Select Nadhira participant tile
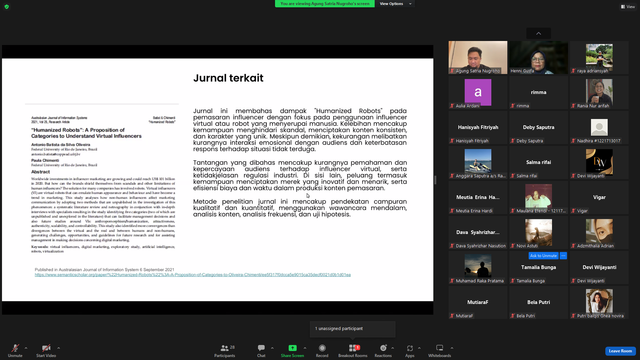 coord(599,128)
